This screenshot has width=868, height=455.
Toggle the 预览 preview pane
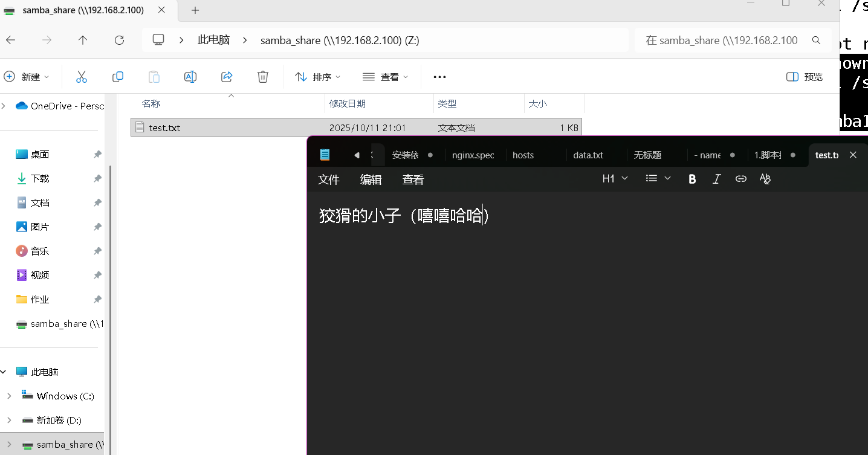pos(804,77)
